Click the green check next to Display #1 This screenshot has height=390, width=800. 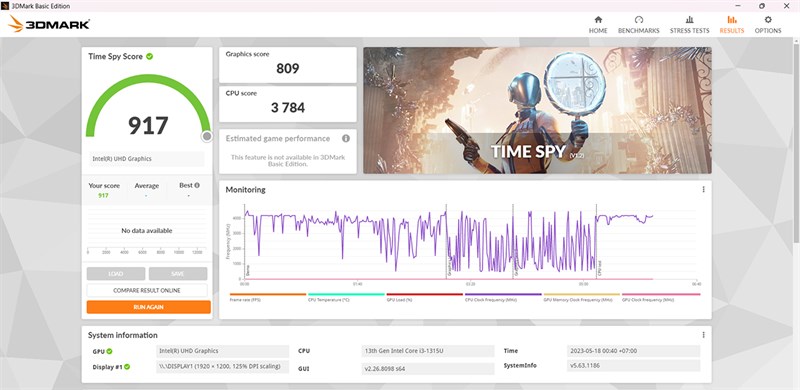click(127, 367)
